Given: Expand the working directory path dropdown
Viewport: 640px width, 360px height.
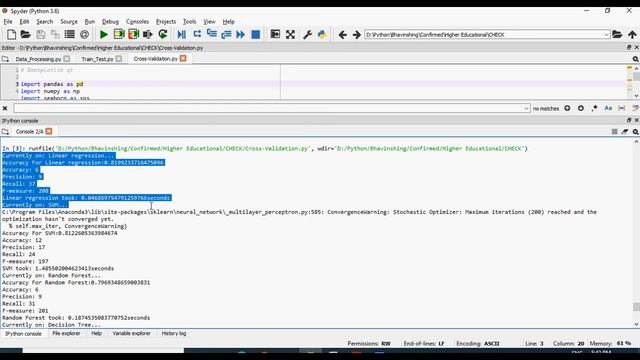Looking at the screenshot, I should [606, 35].
